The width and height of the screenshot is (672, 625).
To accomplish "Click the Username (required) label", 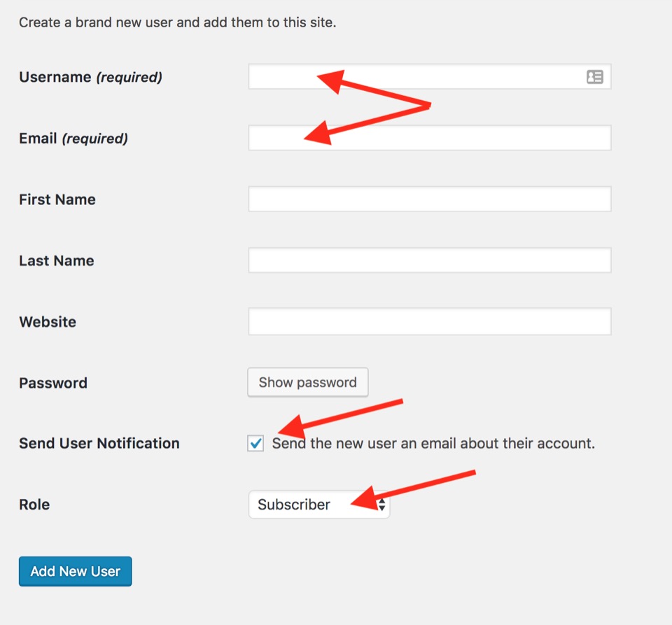I will coord(91,77).
